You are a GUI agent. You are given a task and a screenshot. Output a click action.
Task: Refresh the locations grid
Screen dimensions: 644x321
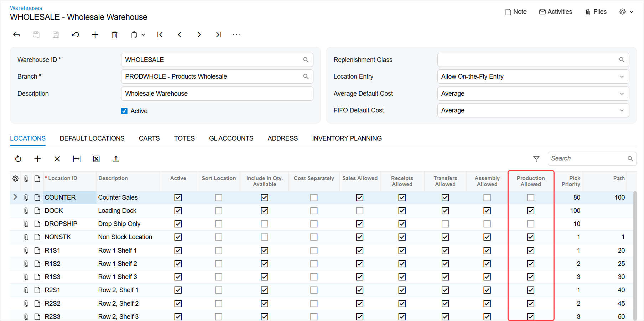(x=18, y=159)
